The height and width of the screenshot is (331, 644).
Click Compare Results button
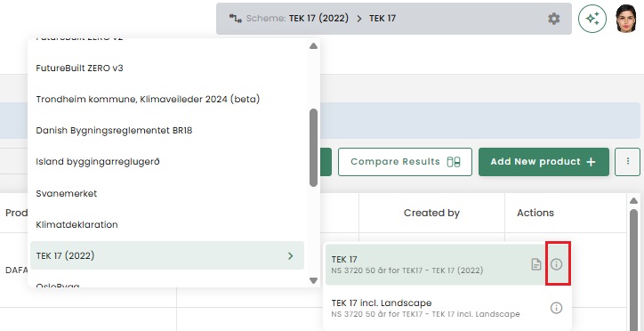[x=405, y=162]
